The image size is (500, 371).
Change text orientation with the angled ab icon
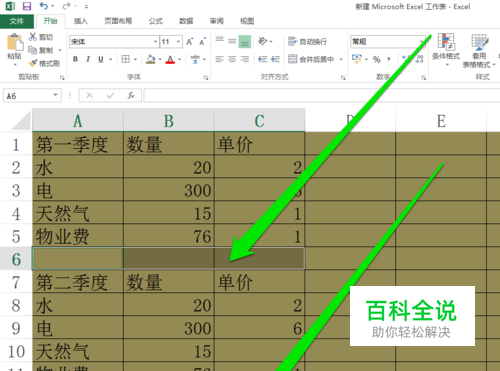263,41
